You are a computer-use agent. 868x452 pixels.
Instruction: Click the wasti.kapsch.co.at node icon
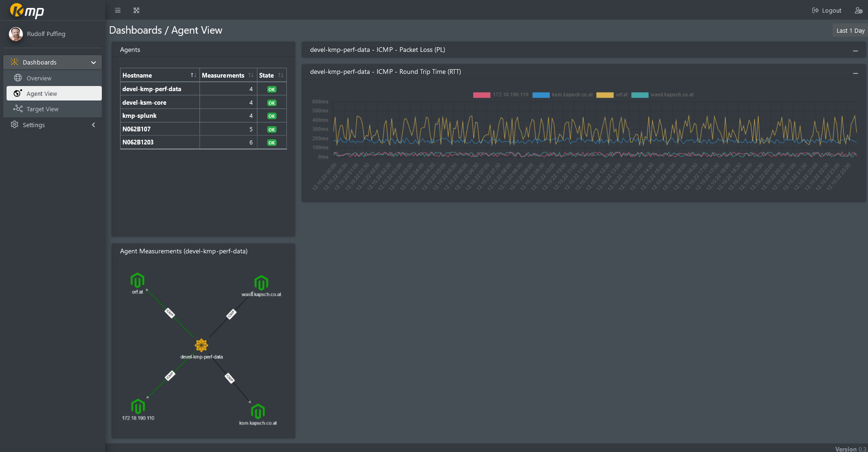pyautogui.click(x=261, y=283)
